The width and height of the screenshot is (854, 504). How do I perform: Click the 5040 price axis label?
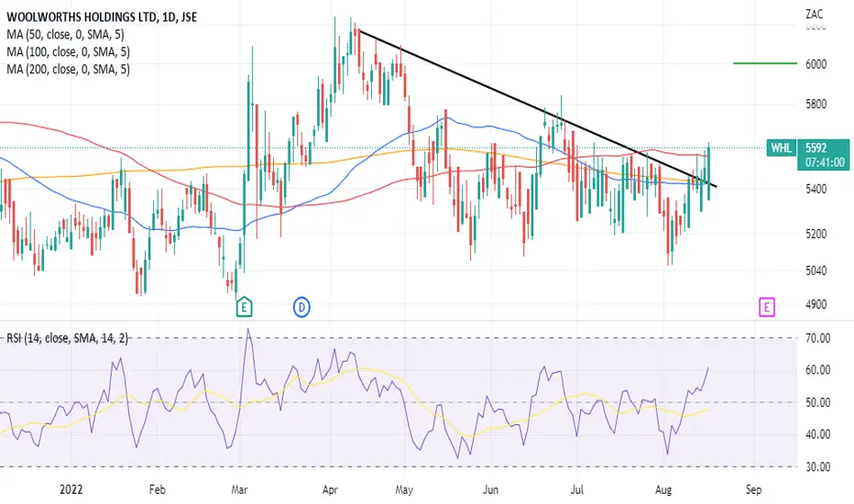point(816,271)
